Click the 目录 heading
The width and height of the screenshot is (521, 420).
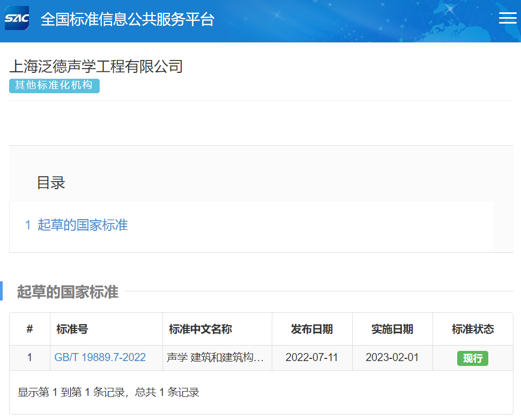pos(51,183)
